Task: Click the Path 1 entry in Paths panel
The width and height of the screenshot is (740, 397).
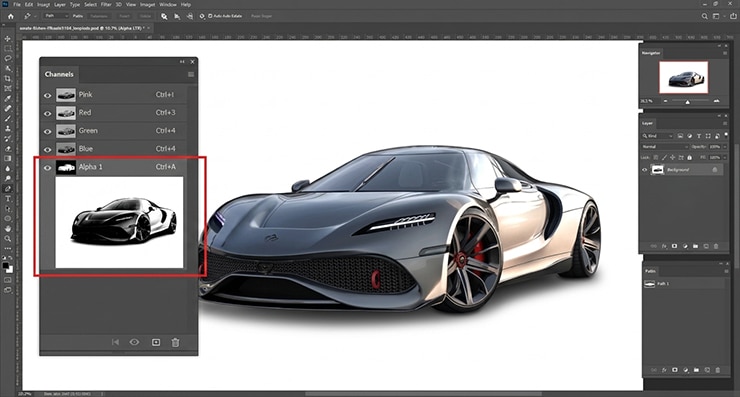Action: 684,284
